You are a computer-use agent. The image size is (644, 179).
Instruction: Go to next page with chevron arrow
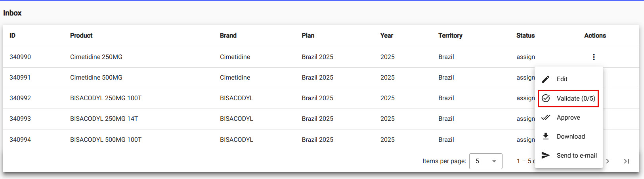[608, 161]
